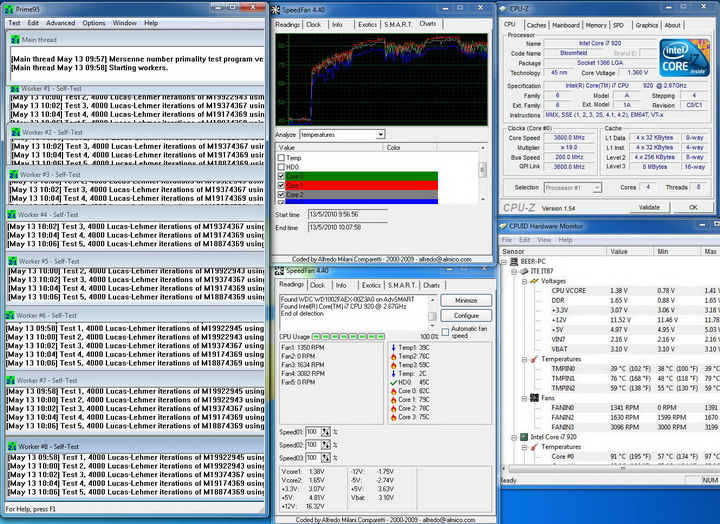Check the HD0 chart checkbox
This screenshot has height=524, width=720.
click(281, 167)
